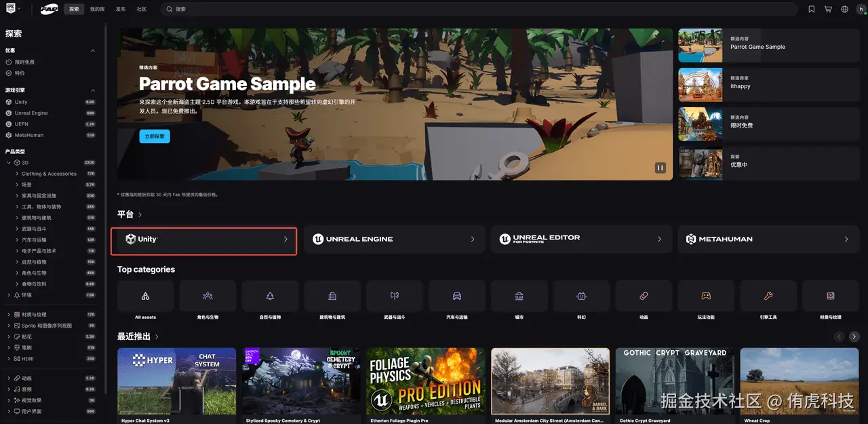Open the 优惠中 side card

tap(768, 163)
